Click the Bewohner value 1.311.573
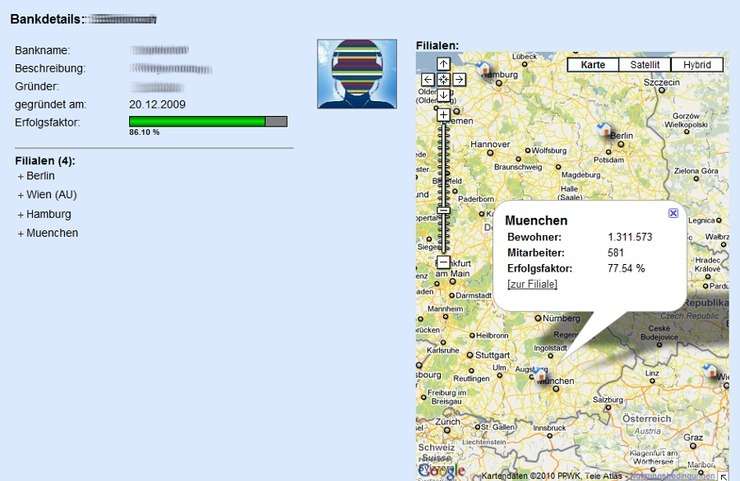Viewport: 740px width, 481px height. point(630,237)
